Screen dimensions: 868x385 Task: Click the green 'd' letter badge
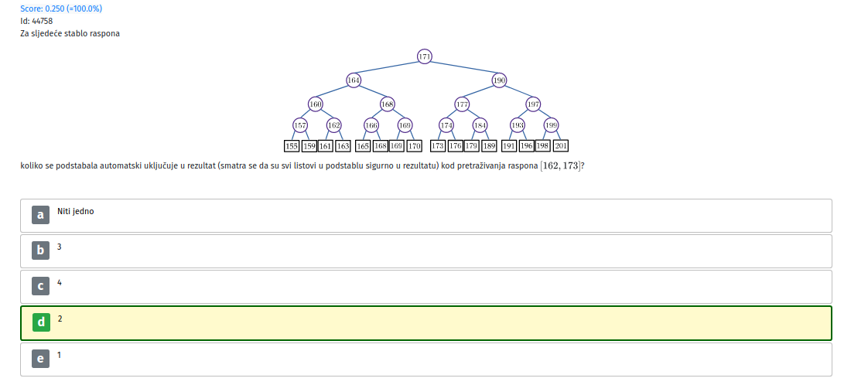40,322
